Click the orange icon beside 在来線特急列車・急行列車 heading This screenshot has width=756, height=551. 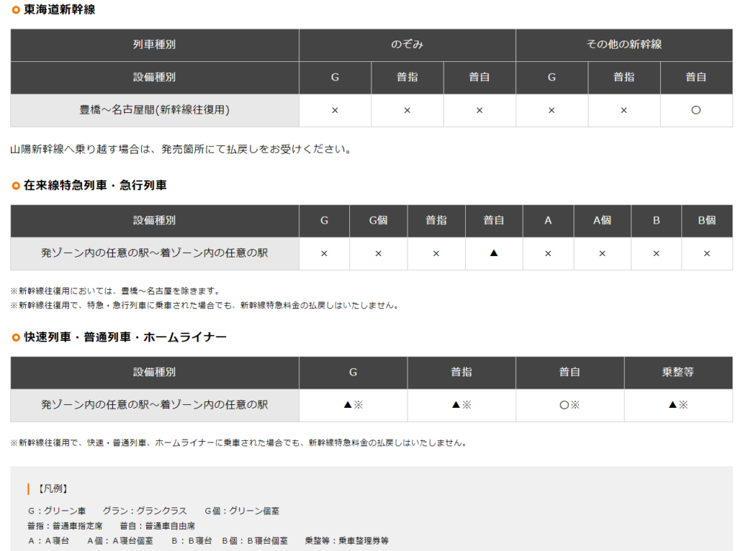[15, 185]
